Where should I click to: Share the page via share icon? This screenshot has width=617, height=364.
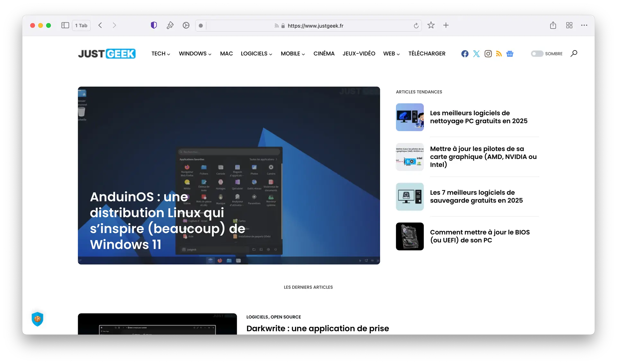coord(553,25)
